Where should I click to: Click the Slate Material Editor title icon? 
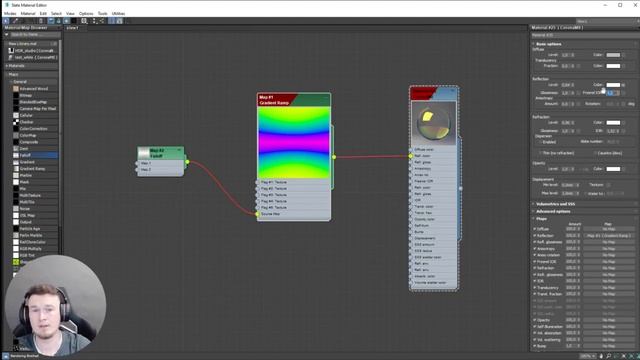[x=7, y=5]
